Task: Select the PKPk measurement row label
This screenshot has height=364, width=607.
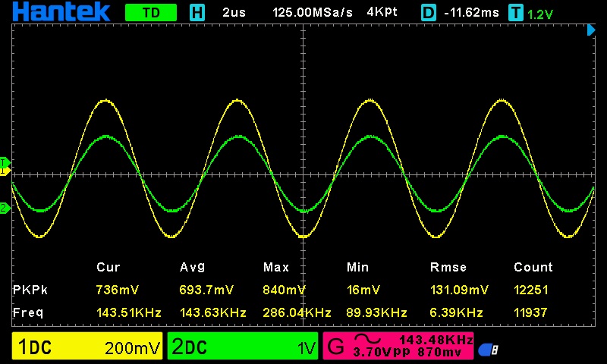Action: click(x=29, y=290)
